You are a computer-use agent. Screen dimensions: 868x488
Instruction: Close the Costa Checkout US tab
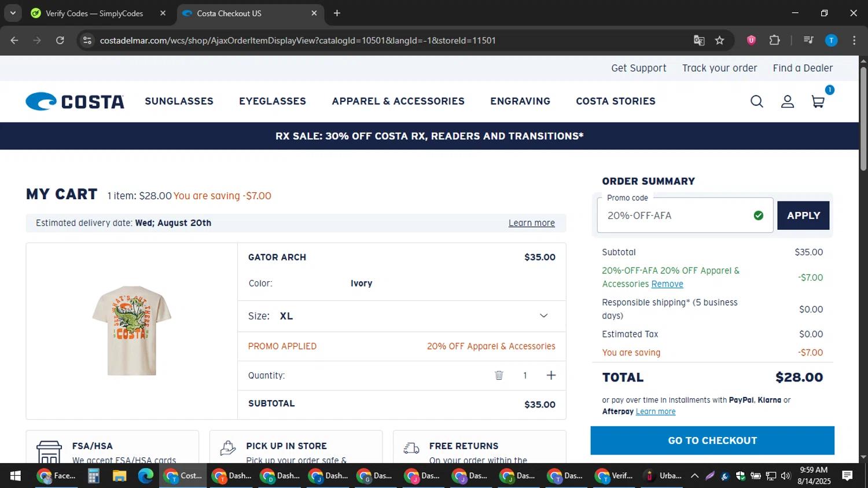(x=314, y=13)
